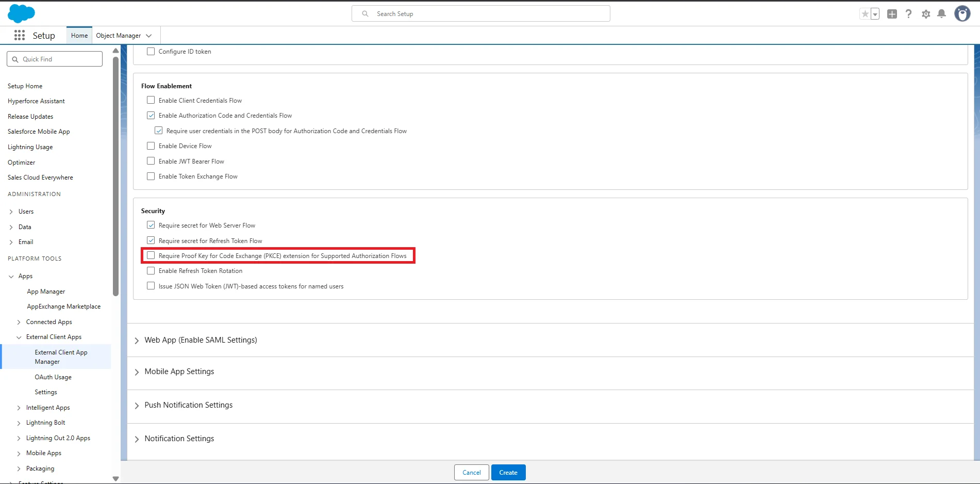
Task: Select External Client App Manager in sidebar
Action: tap(61, 357)
